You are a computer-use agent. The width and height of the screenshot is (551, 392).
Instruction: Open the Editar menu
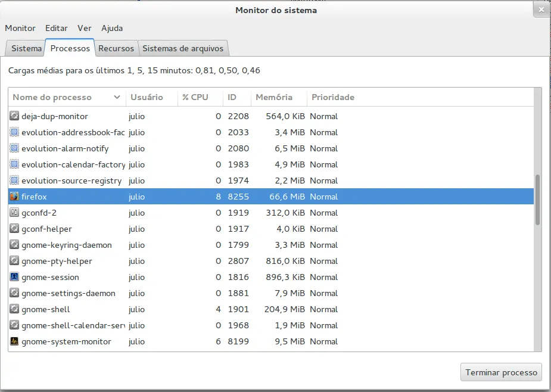57,28
